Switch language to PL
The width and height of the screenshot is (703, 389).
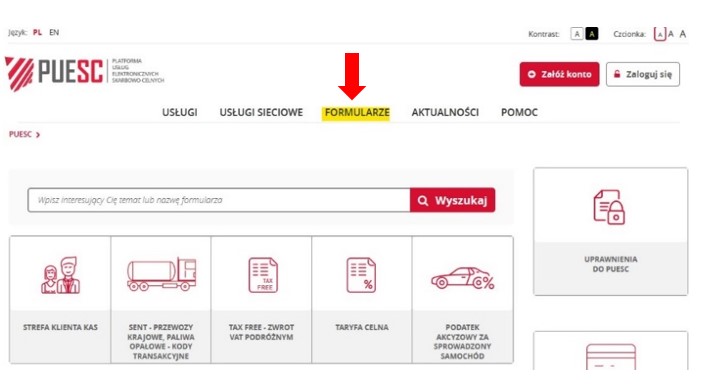[x=37, y=32]
